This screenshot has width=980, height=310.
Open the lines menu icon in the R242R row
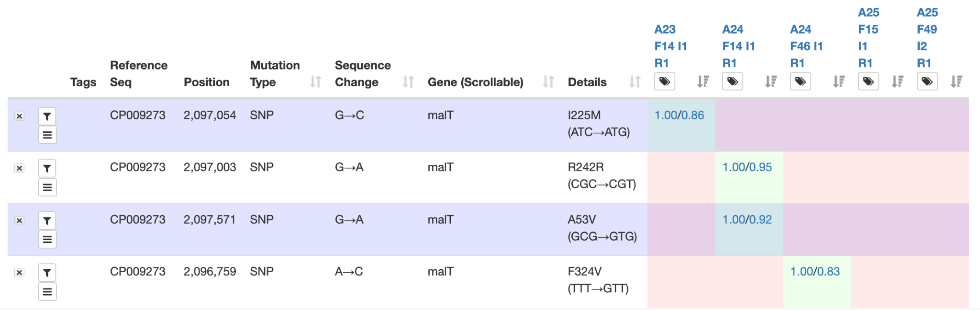click(x=47, y=187)
